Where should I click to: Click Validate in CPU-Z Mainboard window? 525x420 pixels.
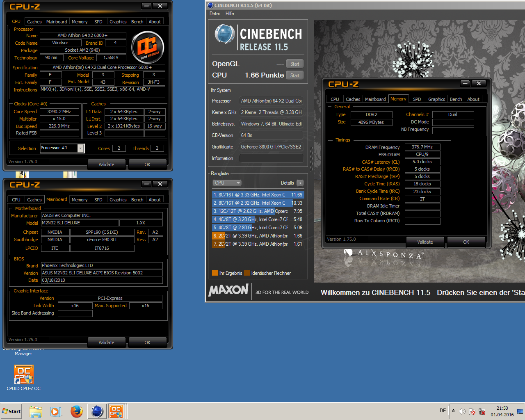point(107,342)
